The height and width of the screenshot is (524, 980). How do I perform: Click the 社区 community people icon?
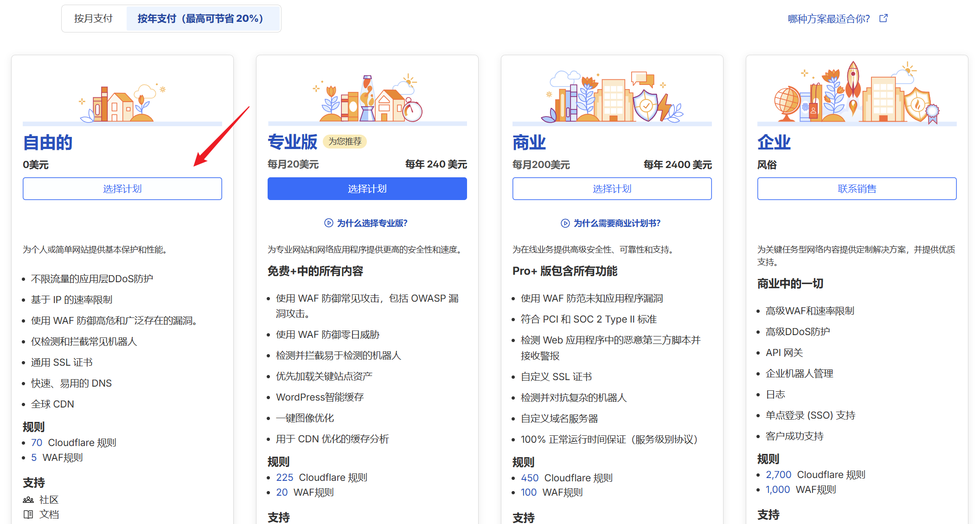pos(28,500)
